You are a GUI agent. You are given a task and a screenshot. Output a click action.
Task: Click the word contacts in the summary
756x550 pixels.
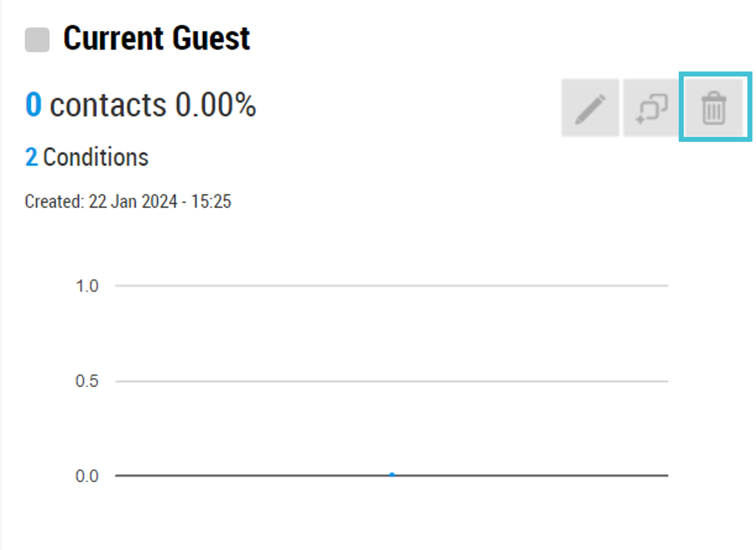click(x=108, y=105)
